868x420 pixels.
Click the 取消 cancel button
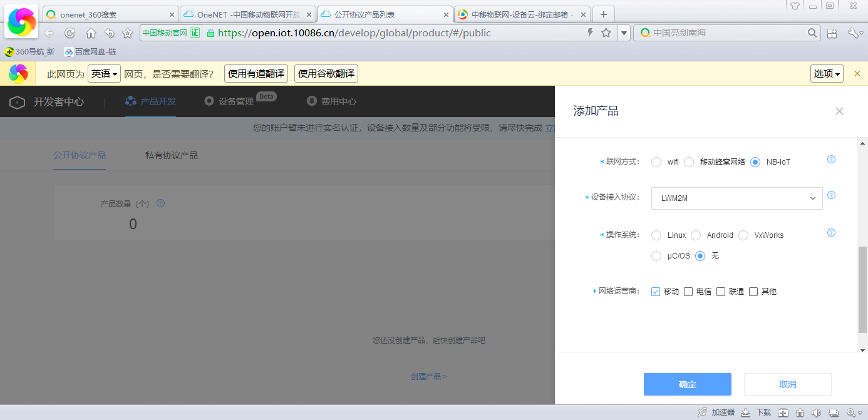788,384
